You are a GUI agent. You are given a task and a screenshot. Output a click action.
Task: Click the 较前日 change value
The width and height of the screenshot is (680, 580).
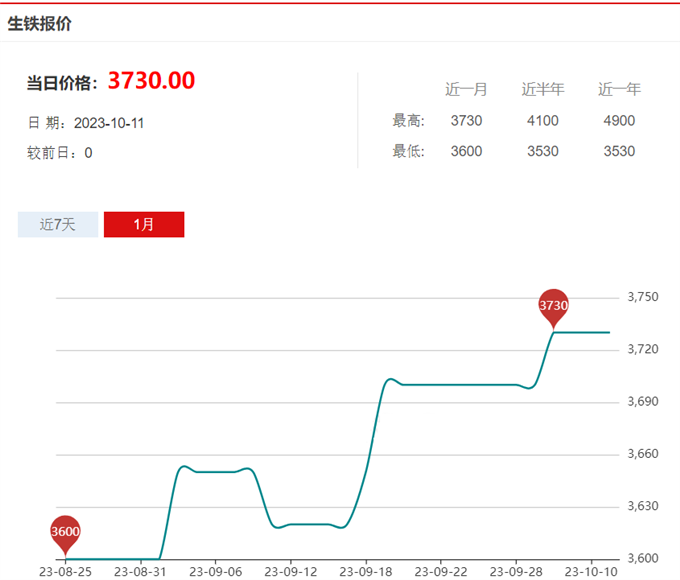click(x=88, y=153)
